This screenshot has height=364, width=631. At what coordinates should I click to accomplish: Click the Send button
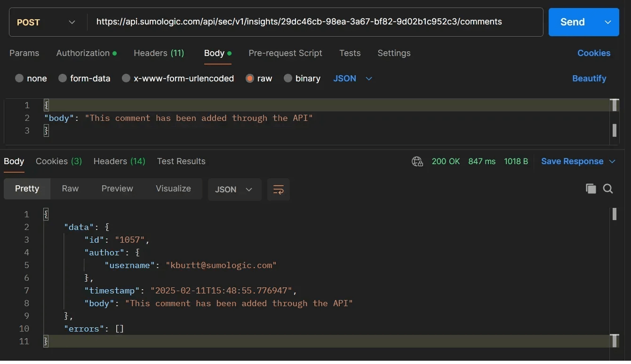(572, 22)
